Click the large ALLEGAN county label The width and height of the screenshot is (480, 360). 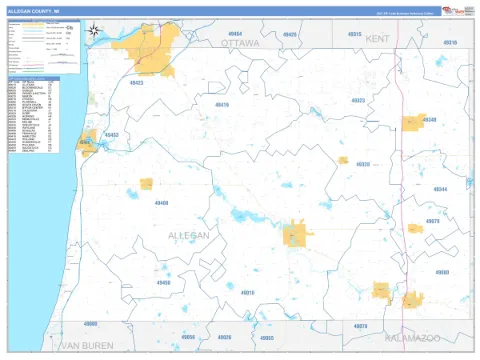[x=189, y=236]
